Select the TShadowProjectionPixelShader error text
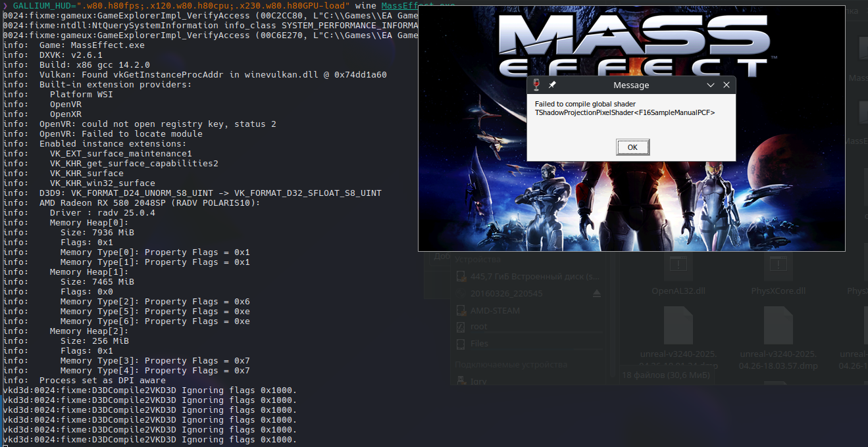868x447 pixels. click(625, 112)
